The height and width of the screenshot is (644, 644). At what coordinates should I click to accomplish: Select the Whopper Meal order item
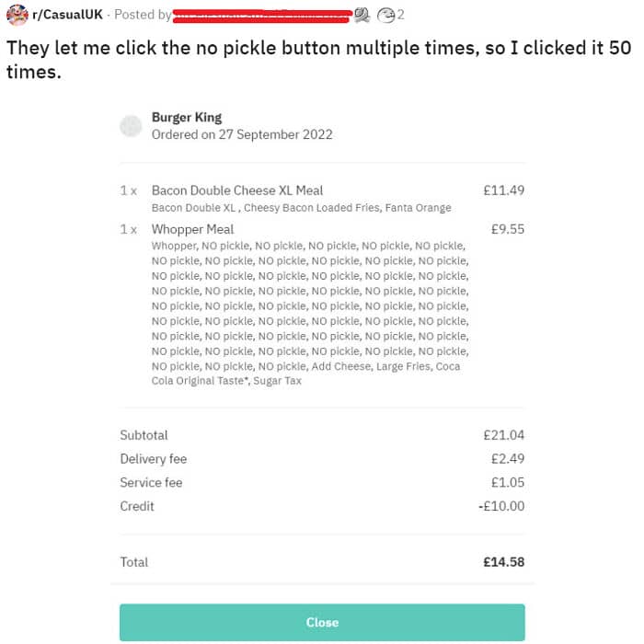pos(192,229)
